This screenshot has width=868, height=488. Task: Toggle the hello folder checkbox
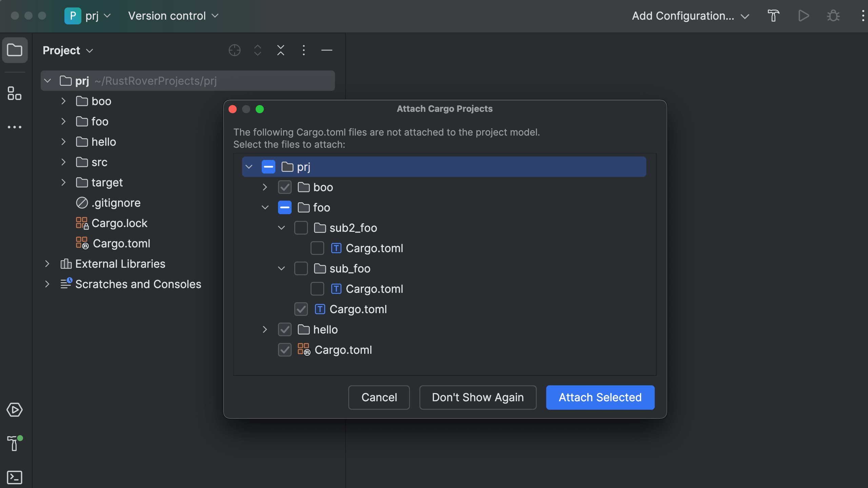pos(284,329)
